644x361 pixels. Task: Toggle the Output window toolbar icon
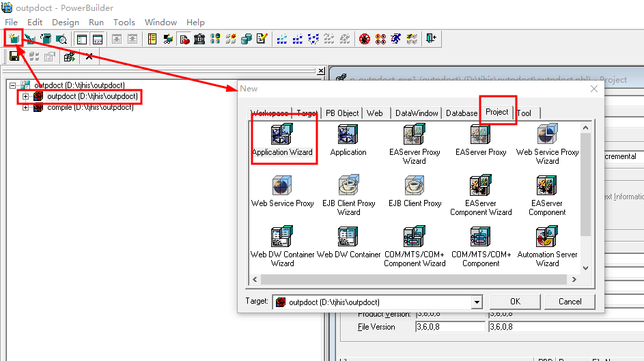coord(98,39)
